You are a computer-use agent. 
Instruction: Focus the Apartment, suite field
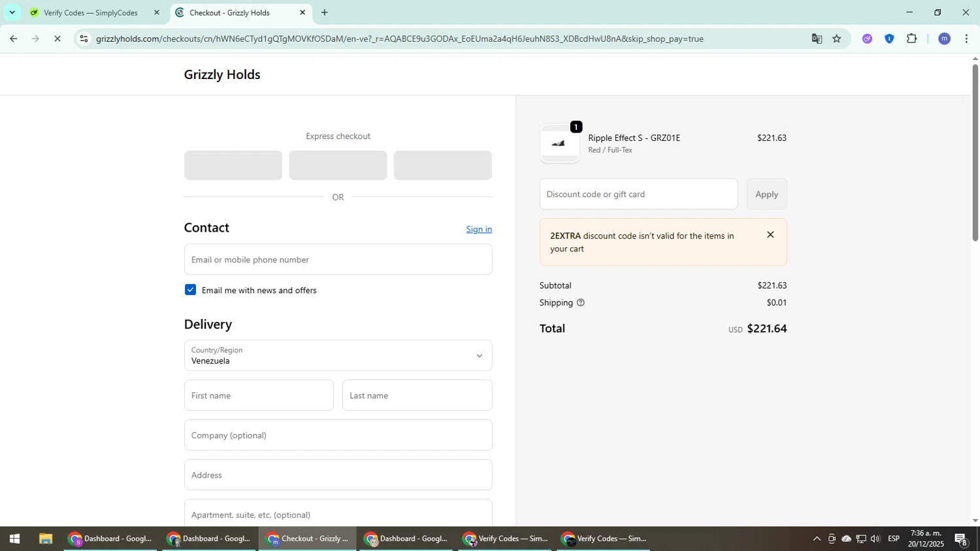pos(338,513)
